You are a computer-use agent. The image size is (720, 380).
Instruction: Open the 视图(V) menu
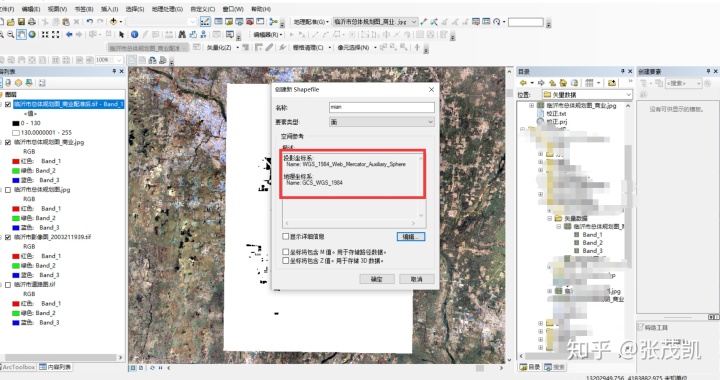[57, 9]
